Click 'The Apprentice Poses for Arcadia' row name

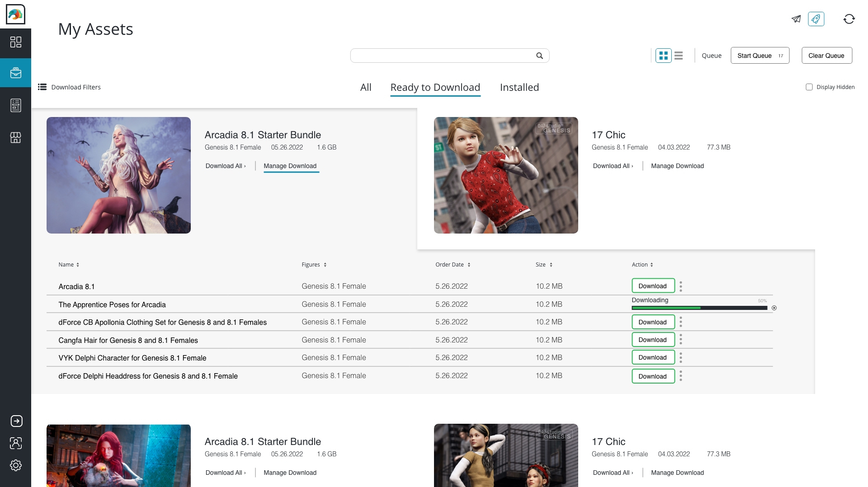point(112,305)
